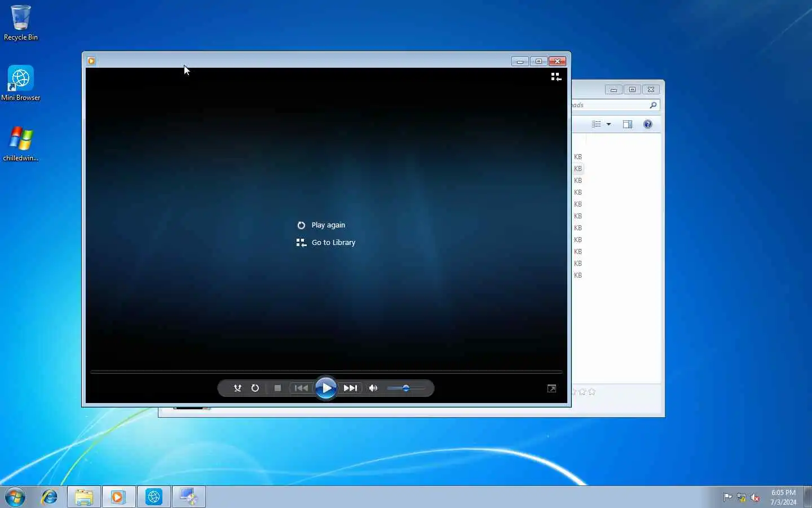Switch to Windows Media Player taskbar button
812x508 pixels.
coord(118,497)
